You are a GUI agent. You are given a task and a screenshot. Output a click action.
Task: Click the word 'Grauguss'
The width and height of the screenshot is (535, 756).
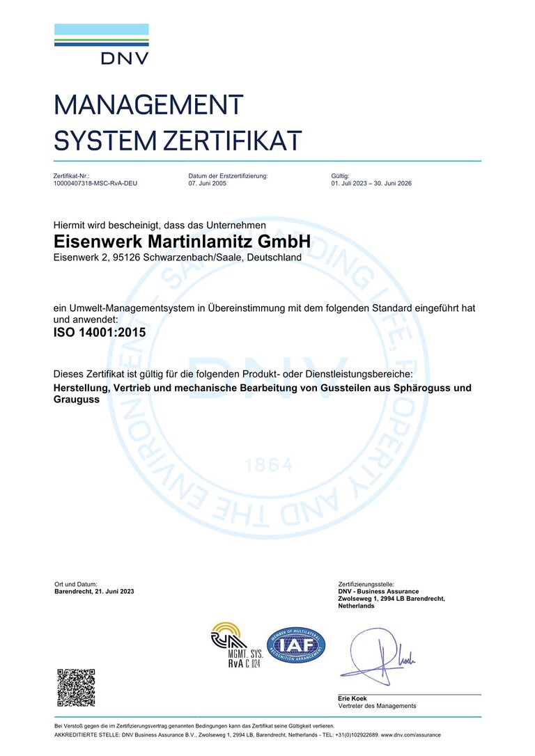(76, 400)
